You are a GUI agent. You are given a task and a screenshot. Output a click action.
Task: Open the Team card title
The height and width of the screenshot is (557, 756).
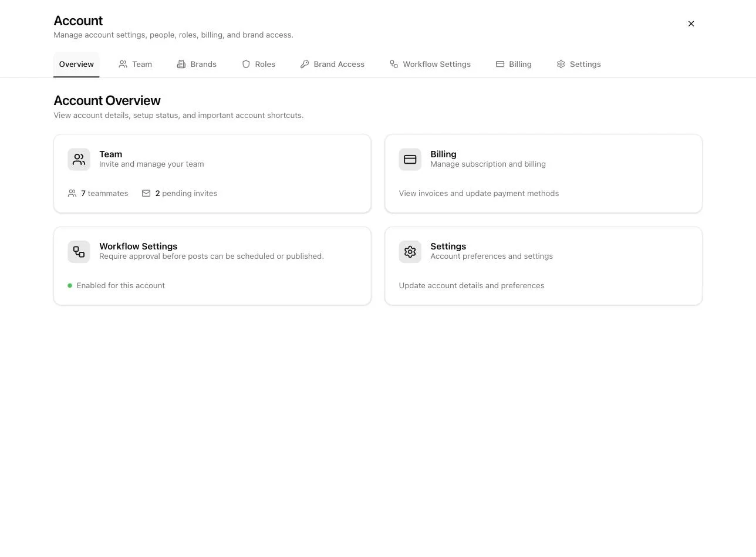click(110, 154)
